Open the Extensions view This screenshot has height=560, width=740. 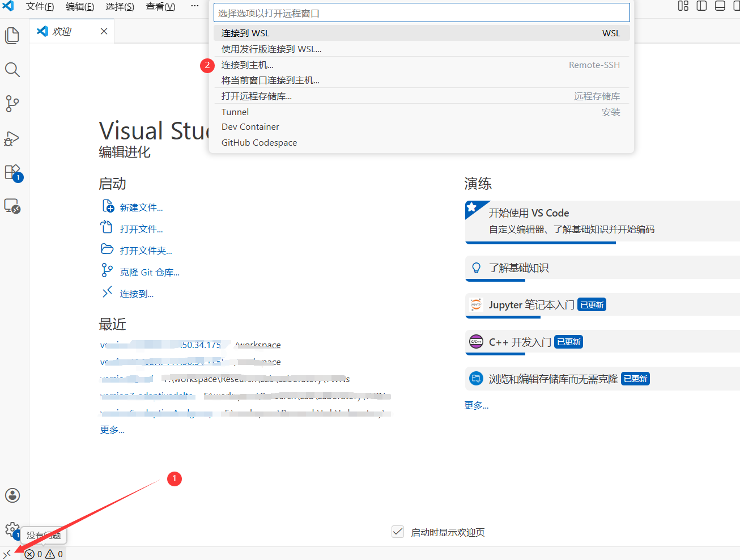12,172
